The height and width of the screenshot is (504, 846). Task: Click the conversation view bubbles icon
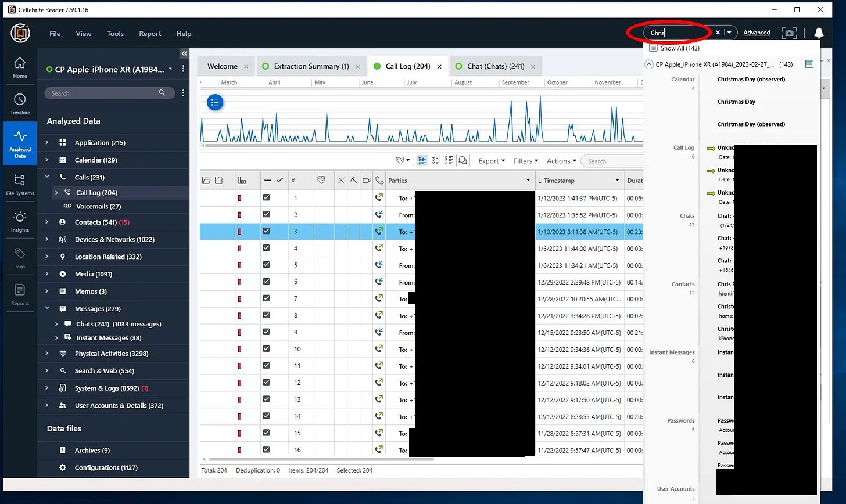coord(463,161)
